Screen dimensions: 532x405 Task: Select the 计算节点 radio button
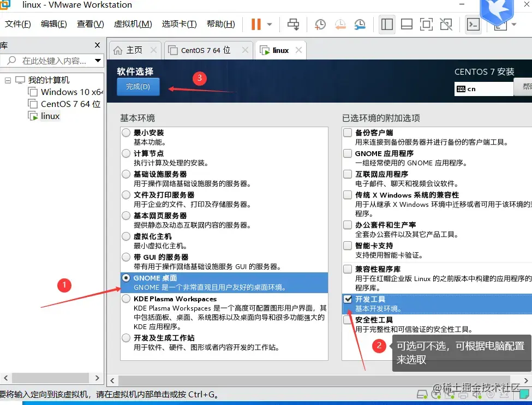(x=126, y=153)
